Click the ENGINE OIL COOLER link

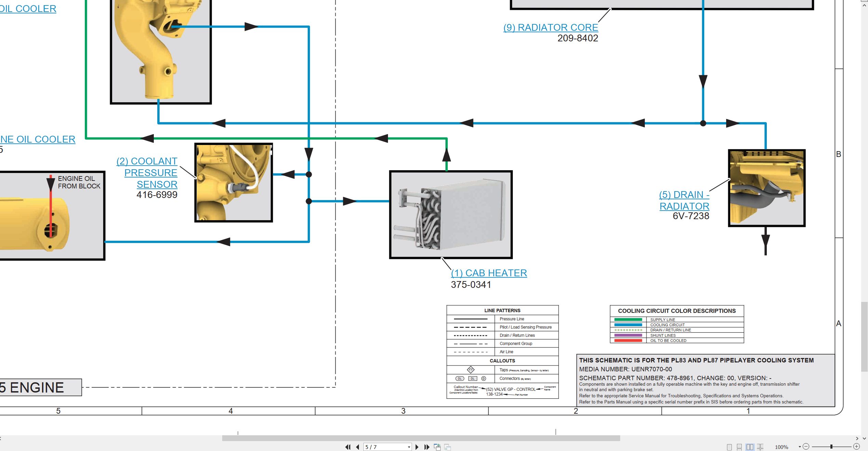pos(38,140)
